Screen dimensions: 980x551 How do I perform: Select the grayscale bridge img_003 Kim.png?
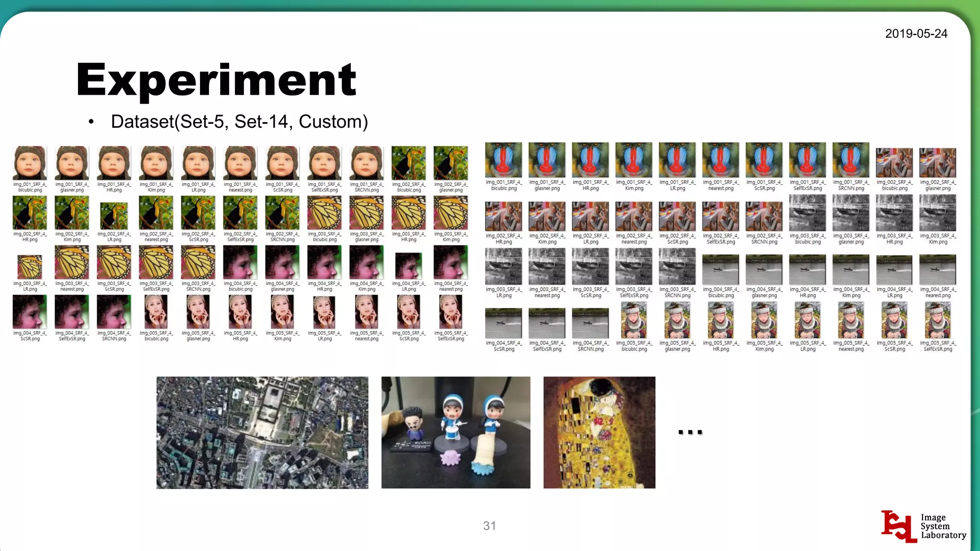coord(938,213)
